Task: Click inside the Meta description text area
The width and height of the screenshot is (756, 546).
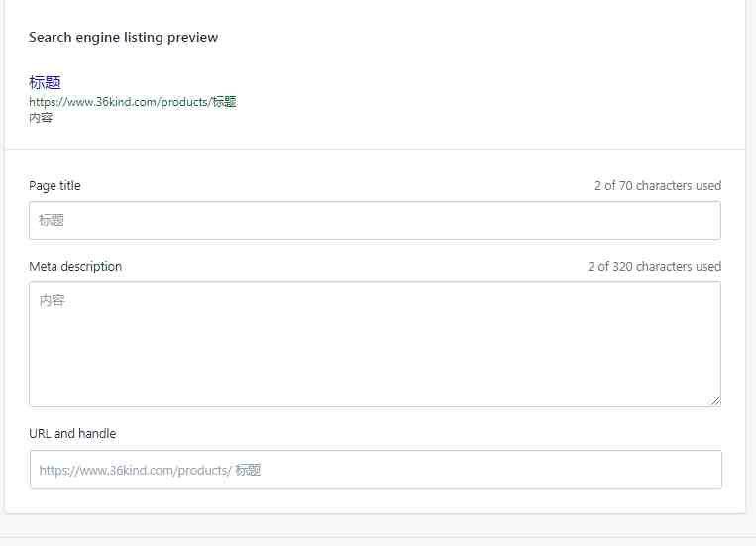Action: click(x=375, y=345)
